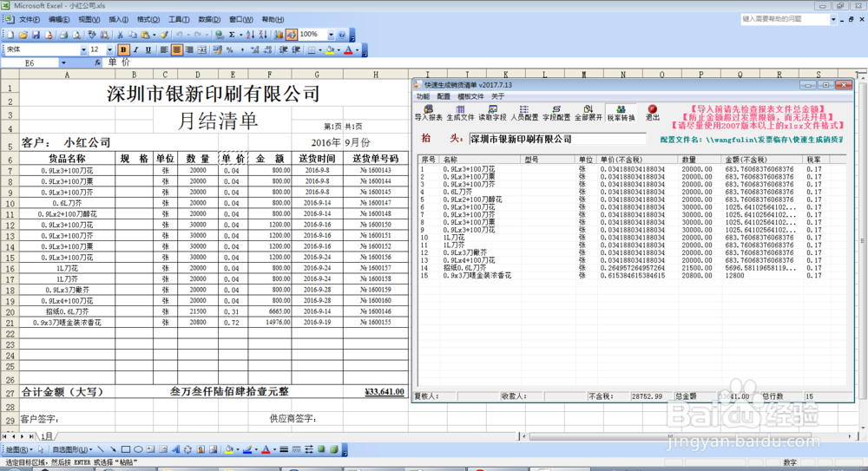Open the font name dropdown 宋体
Screen dimensions: 868x471
[x=83, y=49]
